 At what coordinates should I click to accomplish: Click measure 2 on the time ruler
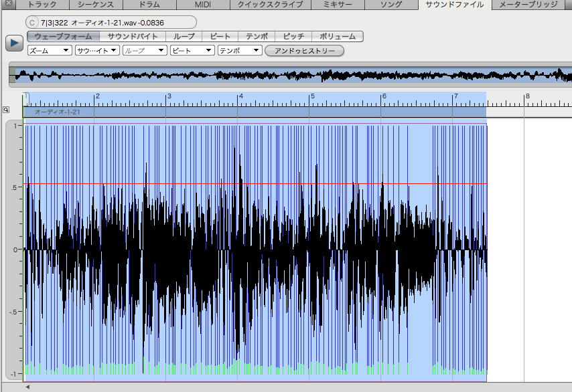tap(97, 96)
